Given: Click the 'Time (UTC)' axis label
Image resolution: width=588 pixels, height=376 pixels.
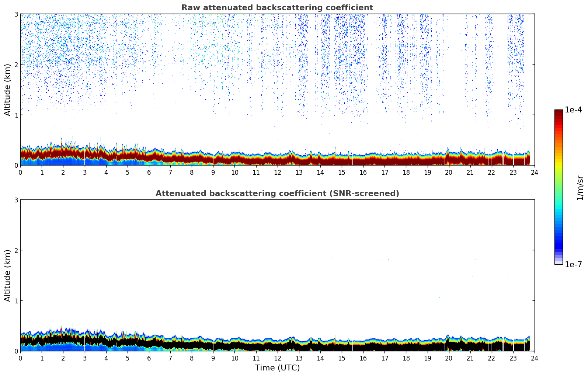Looking at the screenshot, I should (x=277, y=368).
